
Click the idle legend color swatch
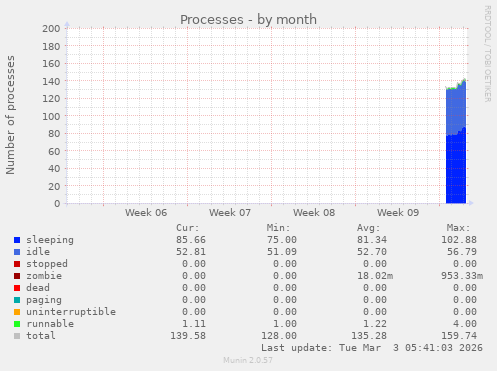(x=17, y=252)
